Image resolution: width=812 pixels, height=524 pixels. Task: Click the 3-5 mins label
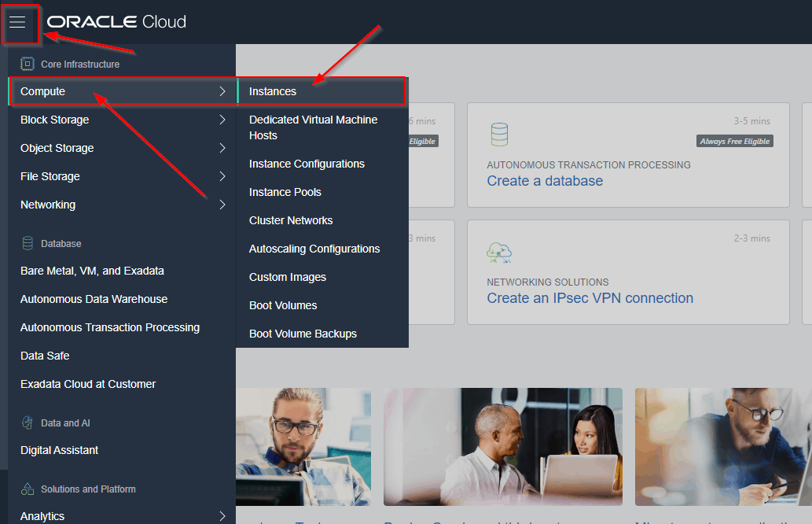(752, 120)
